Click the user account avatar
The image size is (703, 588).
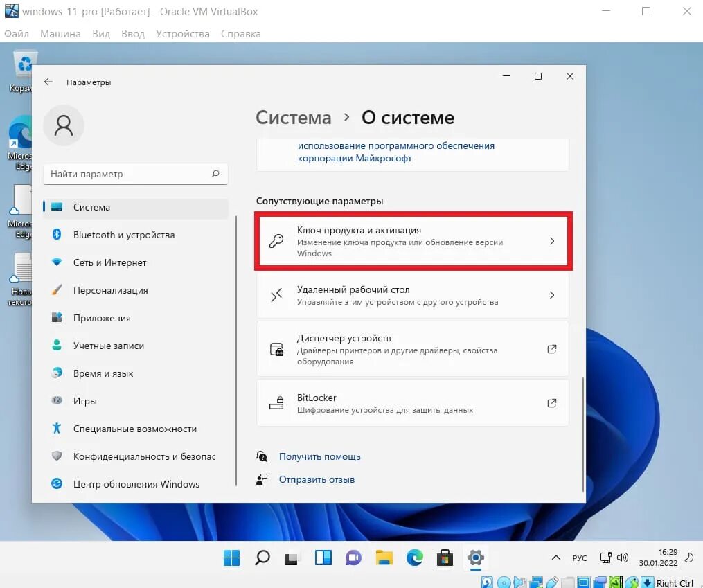(64, 125)
